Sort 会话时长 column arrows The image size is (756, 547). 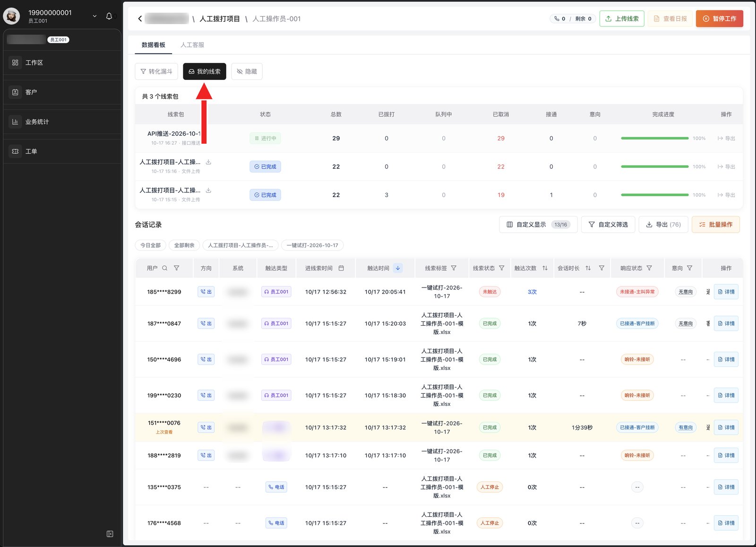click(588, 268)
